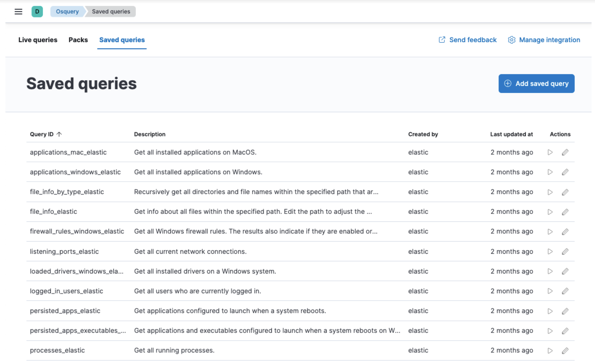Screen dimensions: 595x364
Task: Click the Manage integration gear icon
Action: (x=512, y=40)
